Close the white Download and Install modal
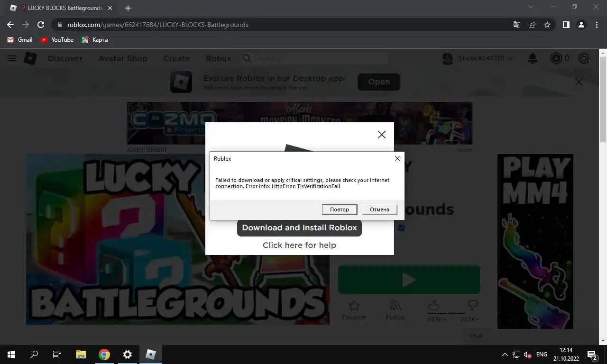This screenshot has height=364, width=607. [381, 135]
